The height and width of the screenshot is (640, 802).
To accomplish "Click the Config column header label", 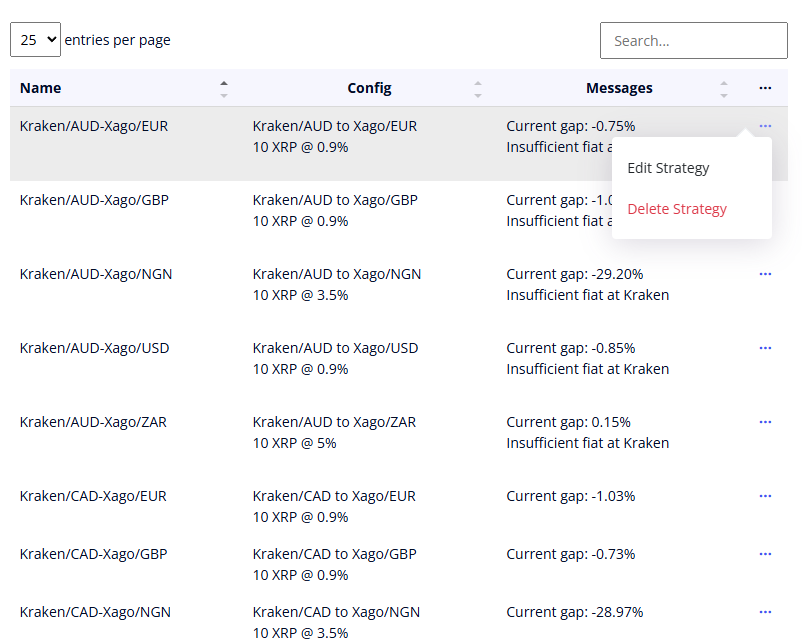I will point(369,88).
